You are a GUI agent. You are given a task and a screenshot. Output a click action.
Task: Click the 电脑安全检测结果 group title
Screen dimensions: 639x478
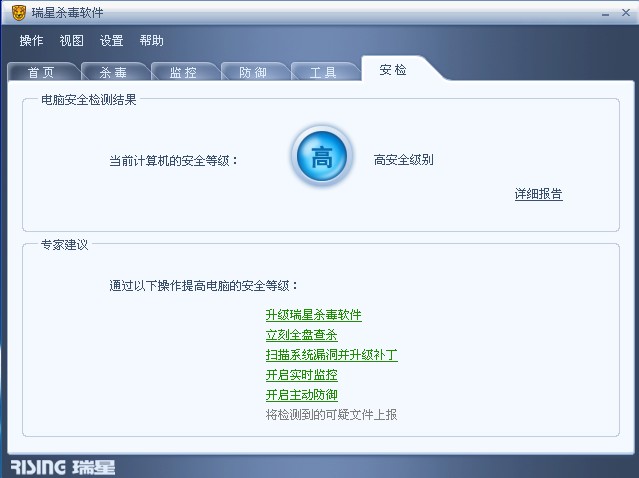coord(88,99)
